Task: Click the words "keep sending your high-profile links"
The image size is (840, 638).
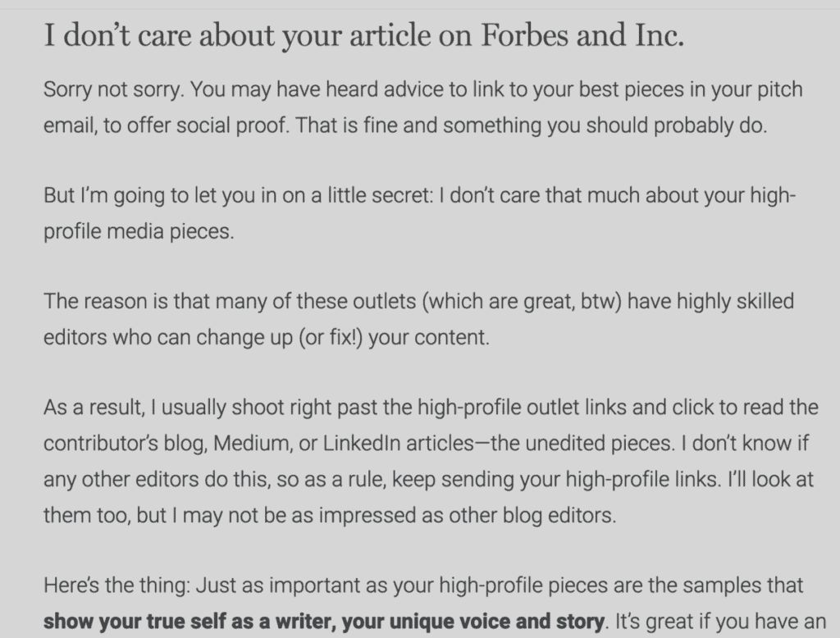Action: coord(556,480)
